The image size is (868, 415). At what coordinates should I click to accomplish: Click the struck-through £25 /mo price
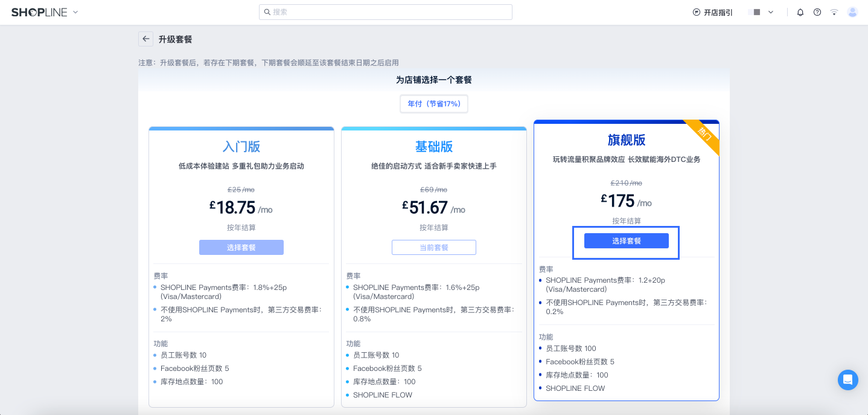241,190
